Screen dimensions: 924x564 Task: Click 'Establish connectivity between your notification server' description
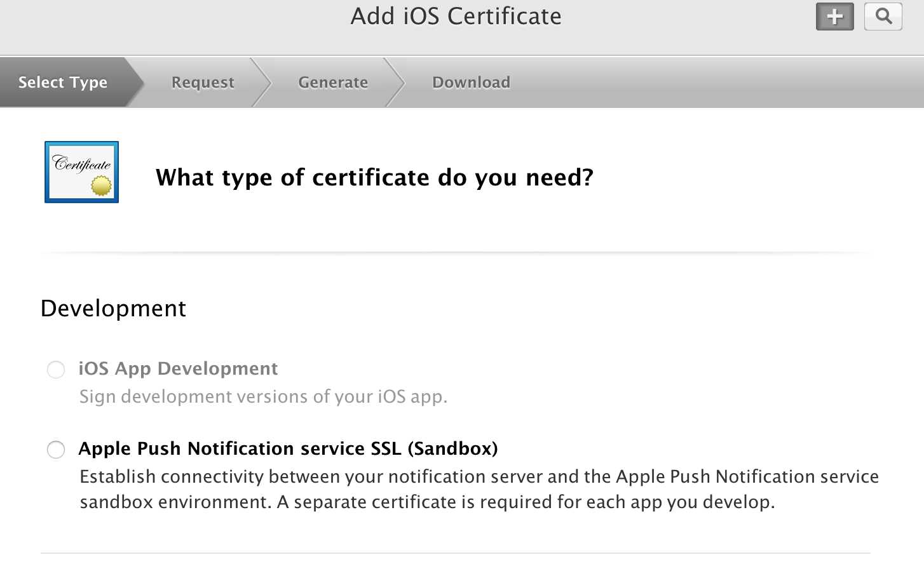tap(479, 489)
